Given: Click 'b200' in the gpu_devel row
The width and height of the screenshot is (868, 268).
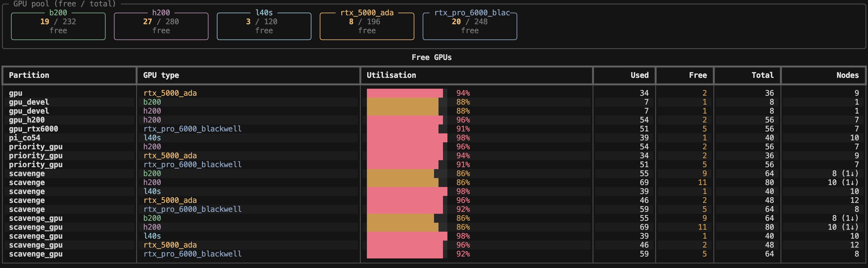Looking at the screenshot, I should coord(152,102).
